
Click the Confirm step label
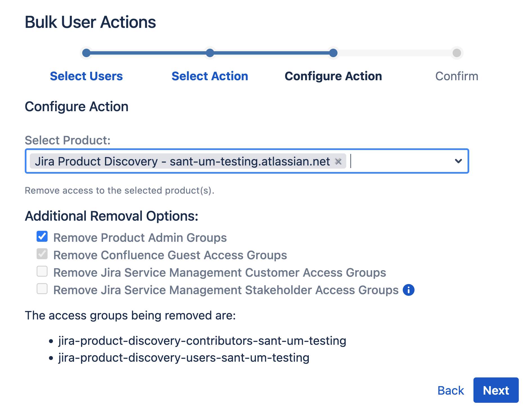(457, 76)
